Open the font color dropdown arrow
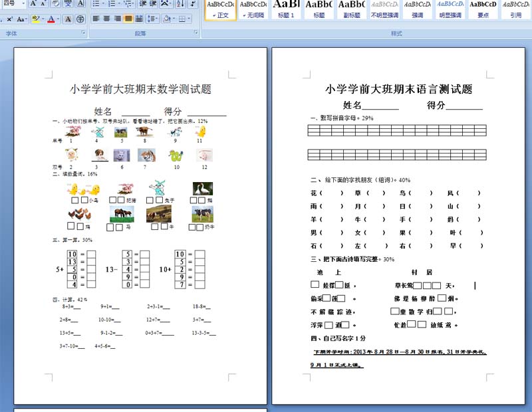Viewport: 532px width, 412px height. click(x=58, y=19)
